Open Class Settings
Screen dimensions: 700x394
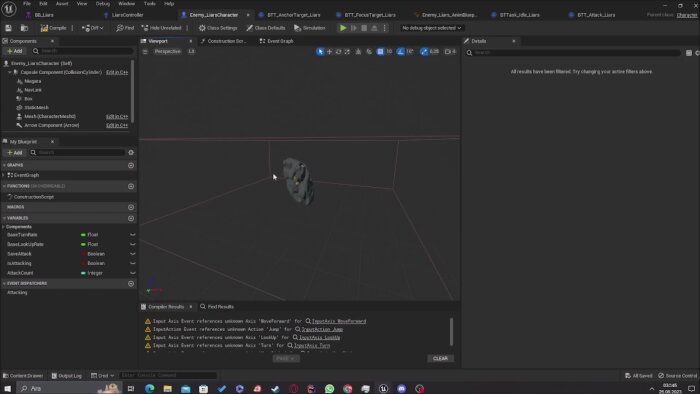pyautogui.click(x=218, y=28)
